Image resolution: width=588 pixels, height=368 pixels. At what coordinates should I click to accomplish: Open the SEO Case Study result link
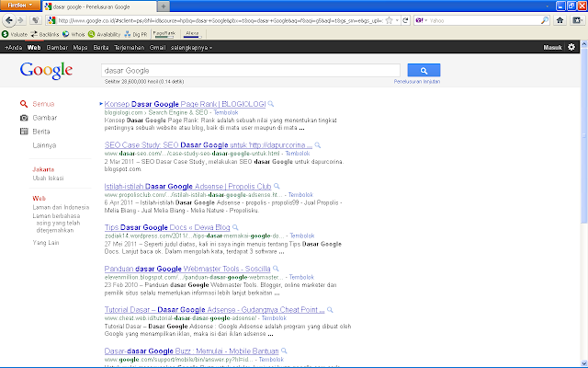209,145
